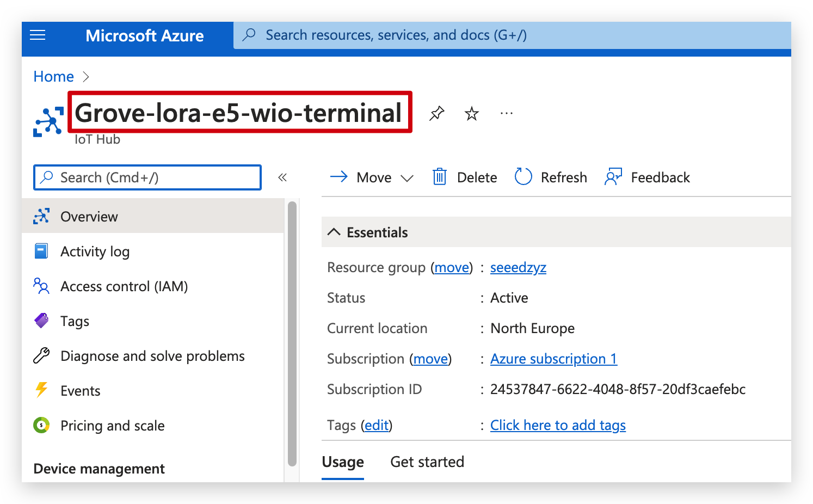This screenshot has width=813, height=504.
Task: Click the Feedback person icon
Action: coord(613,177)
